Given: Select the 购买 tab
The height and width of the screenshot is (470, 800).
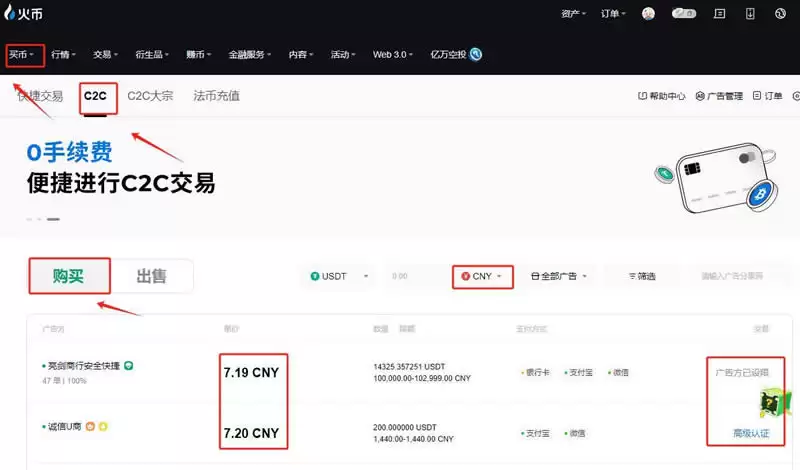Looking at the screenshot, I should coord(69,276).
